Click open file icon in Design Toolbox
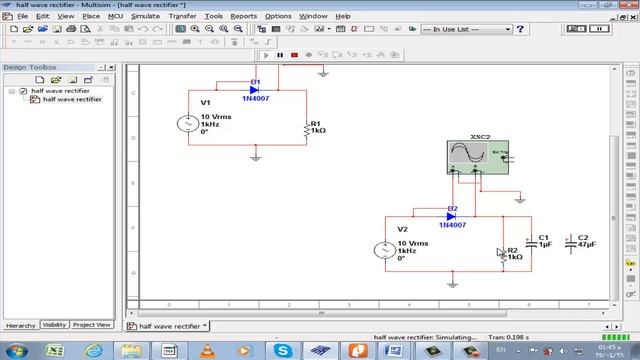 56,80
